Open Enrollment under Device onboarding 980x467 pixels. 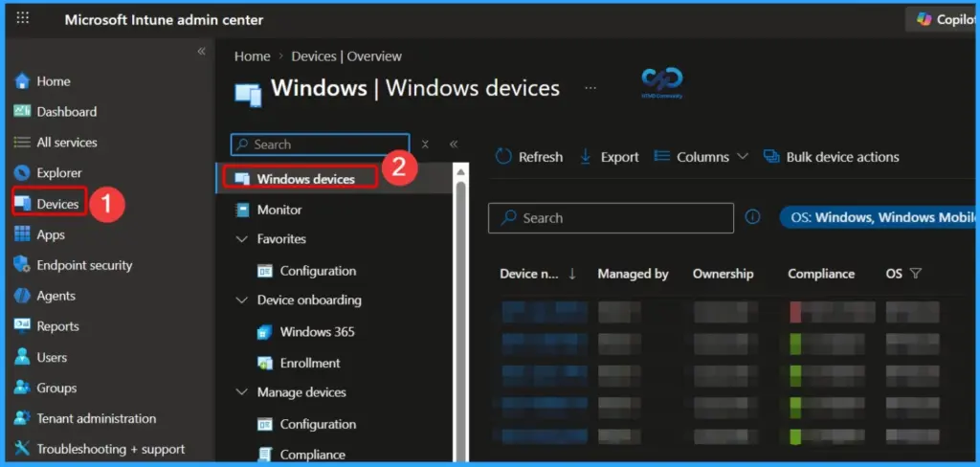tap(310, 363)
